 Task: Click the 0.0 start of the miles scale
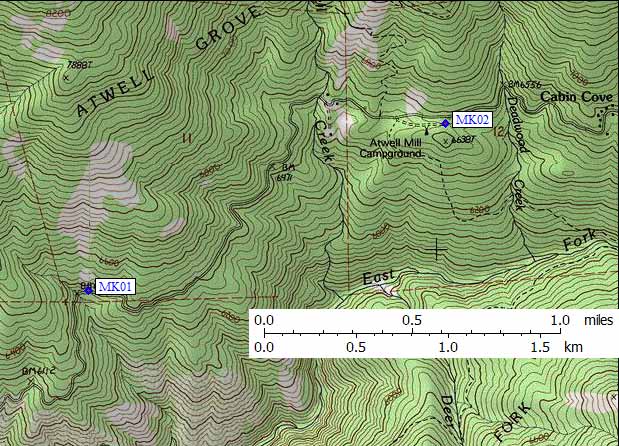[265, 320]
